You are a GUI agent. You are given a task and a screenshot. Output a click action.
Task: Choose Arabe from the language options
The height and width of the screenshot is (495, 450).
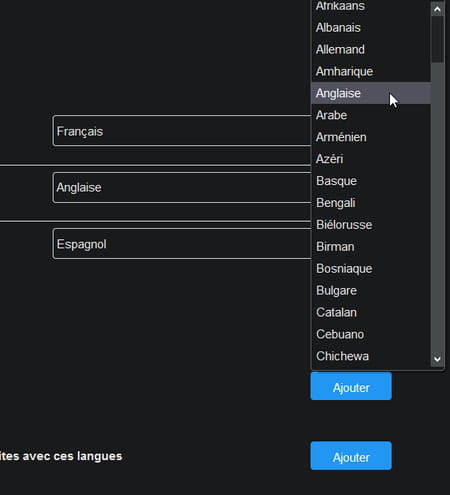pyautogui.click(x=371, y=115)
